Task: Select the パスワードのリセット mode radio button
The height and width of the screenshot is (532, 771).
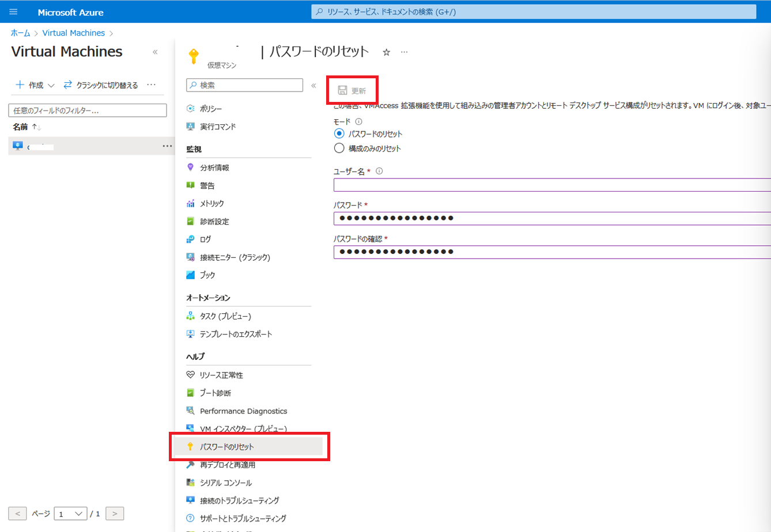Action: 339,134
